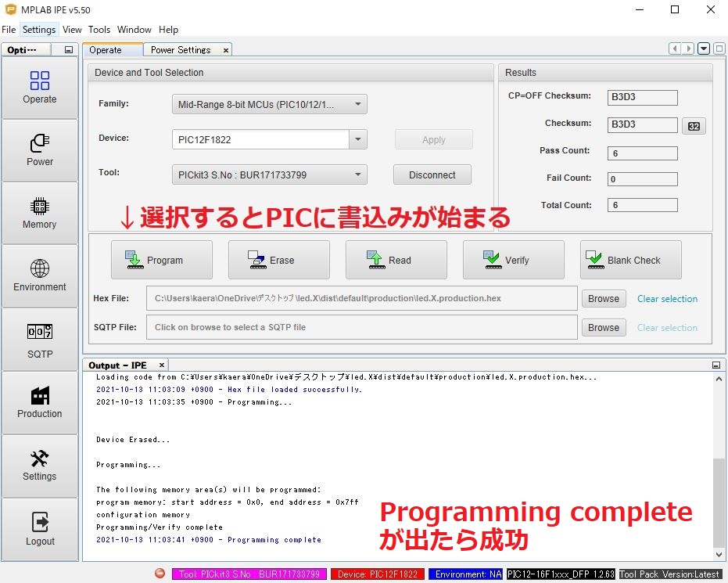
Task: Show the opened documents list dropdown
Action: [704, 49]
